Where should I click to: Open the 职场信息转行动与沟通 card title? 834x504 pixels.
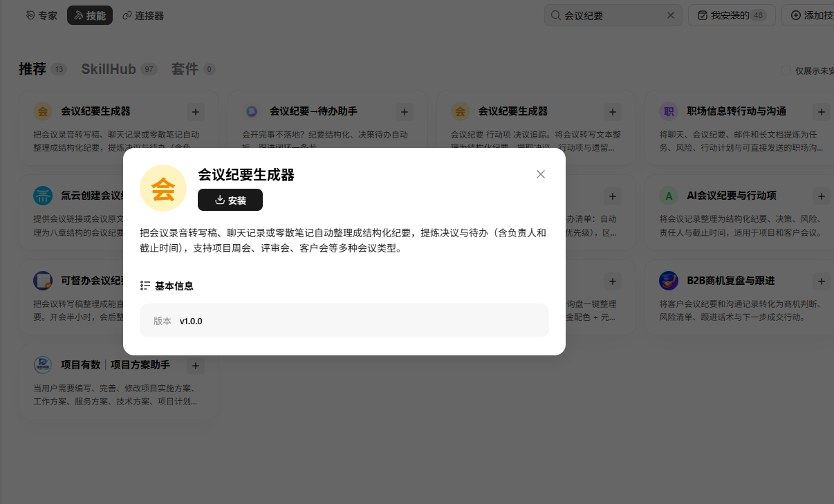point(736,111)
